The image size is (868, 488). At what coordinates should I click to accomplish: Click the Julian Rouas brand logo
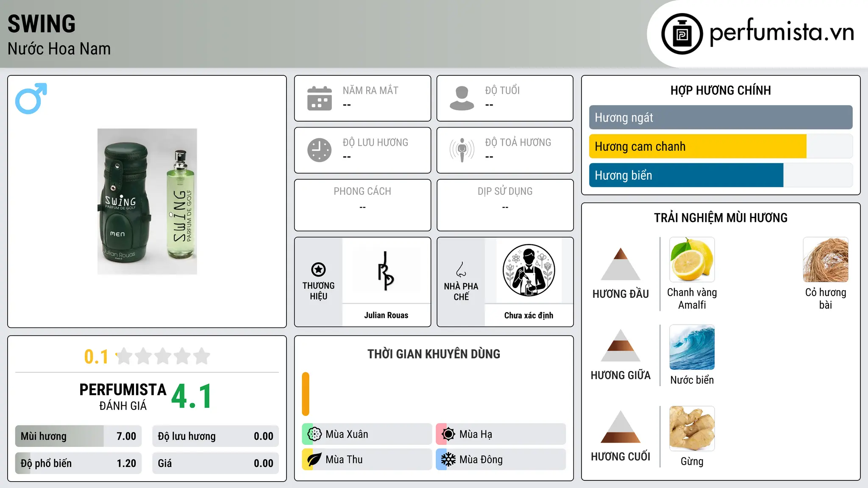(x=386, y=271)
